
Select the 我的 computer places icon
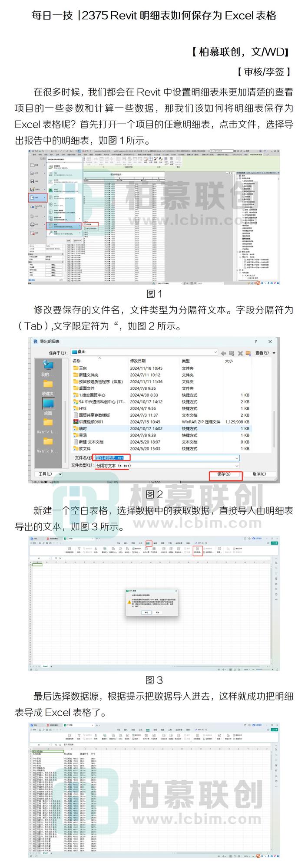pos(47,368)
